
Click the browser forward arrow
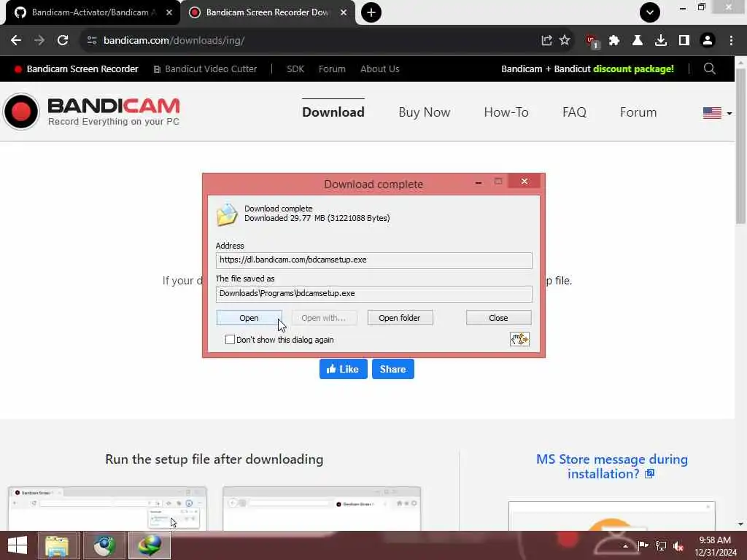[39, 41]
